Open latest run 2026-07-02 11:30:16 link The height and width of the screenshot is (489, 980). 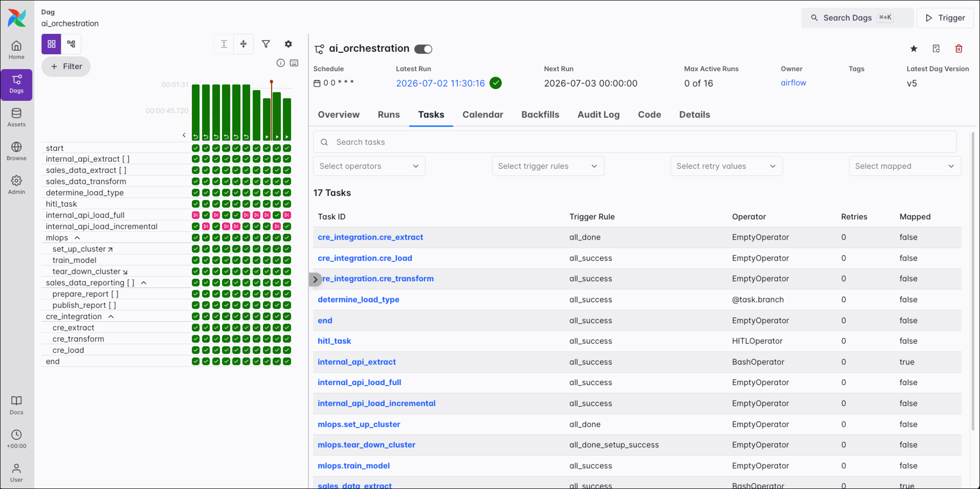point(441,83)
